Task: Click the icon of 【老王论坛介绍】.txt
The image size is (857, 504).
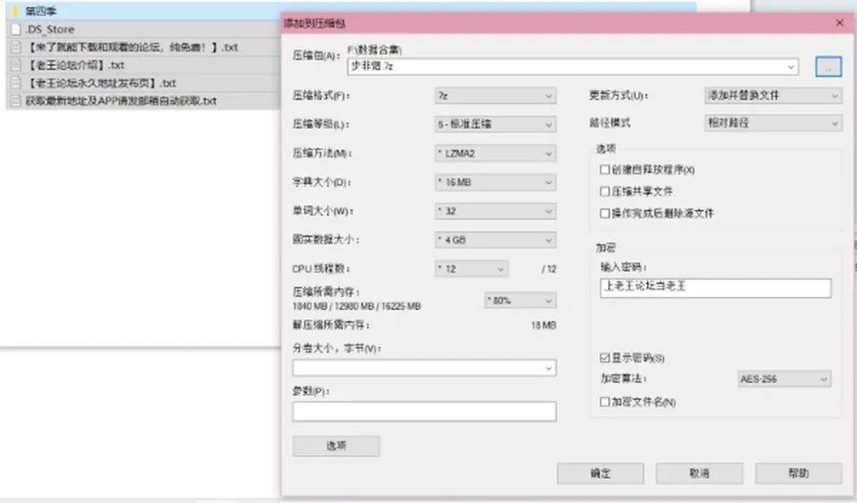Action: click(x=16, y=65)
